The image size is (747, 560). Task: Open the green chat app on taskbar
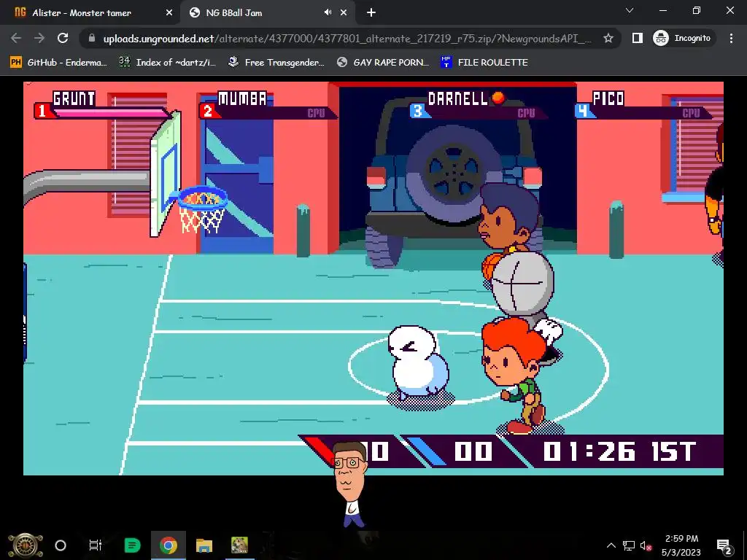click(132, 545)
